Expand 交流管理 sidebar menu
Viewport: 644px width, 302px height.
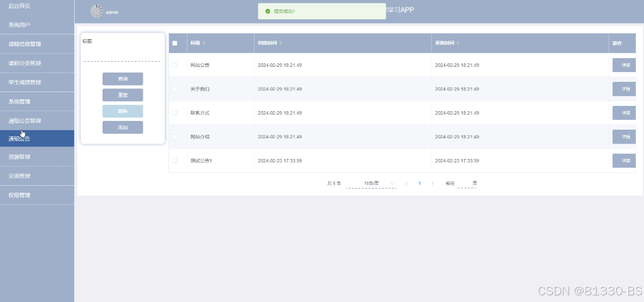coord(37,176)
